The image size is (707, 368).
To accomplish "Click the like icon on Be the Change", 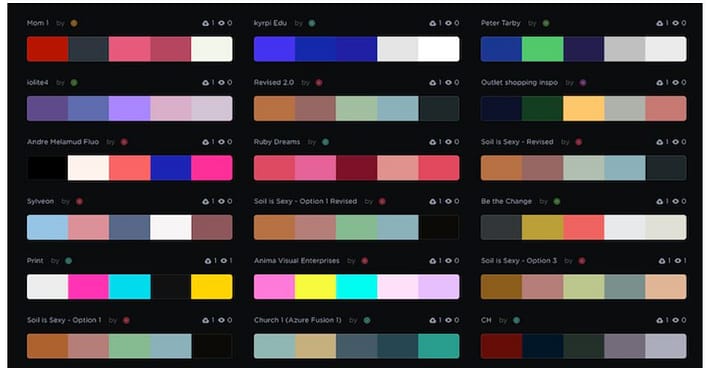I will (660, 202).
